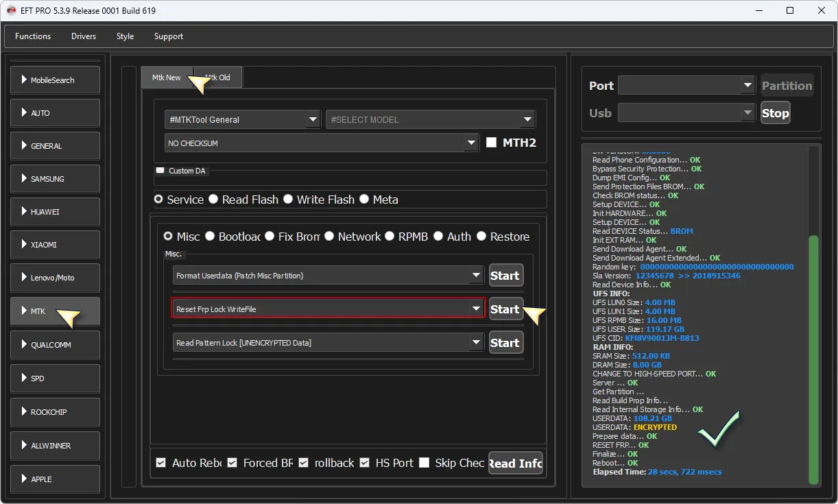Open the Reset Frp Lock WriteFile dropdown
Image resolution: width=838 pixels, height=504 pixels.
click(x=476, y=309)
